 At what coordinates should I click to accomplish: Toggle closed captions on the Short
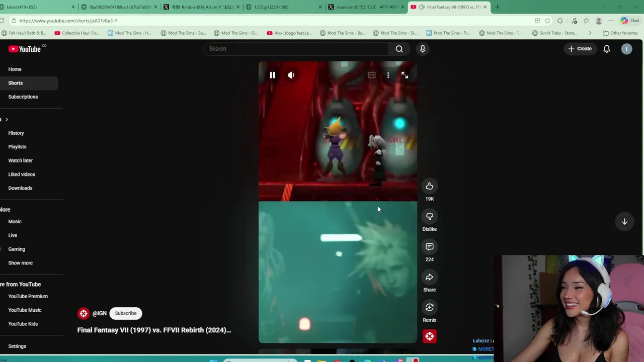click(x=371, y=75)
